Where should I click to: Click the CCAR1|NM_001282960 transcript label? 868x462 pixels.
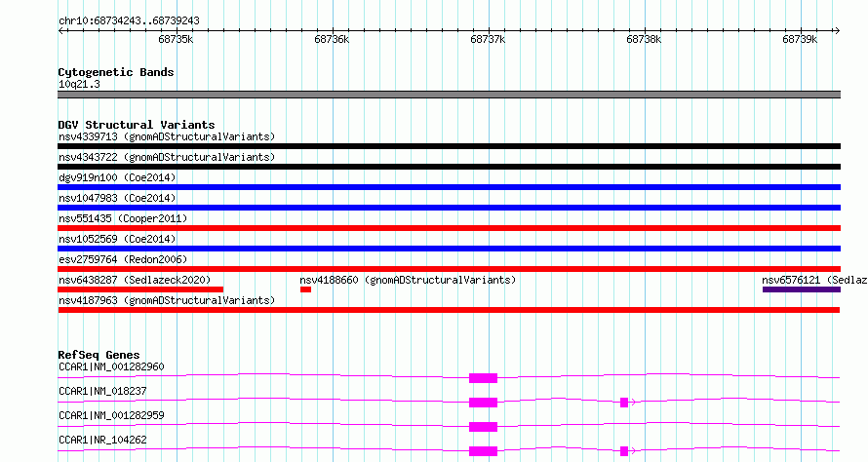click(111, 366)
